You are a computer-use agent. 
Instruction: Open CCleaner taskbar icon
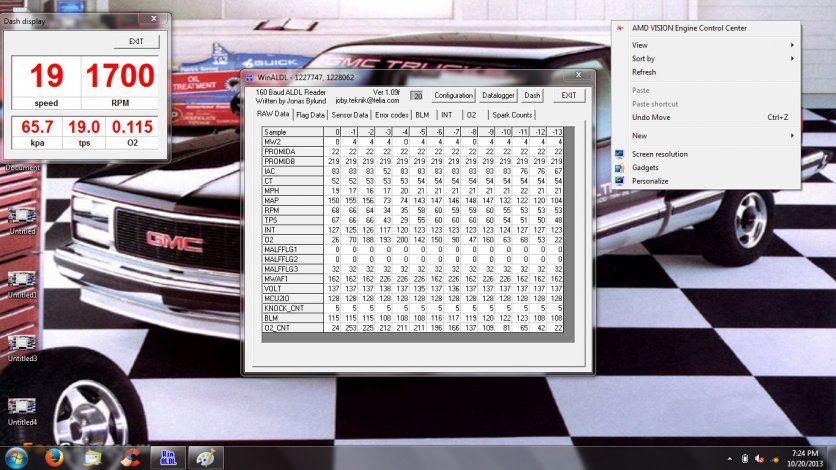point(130,458)
